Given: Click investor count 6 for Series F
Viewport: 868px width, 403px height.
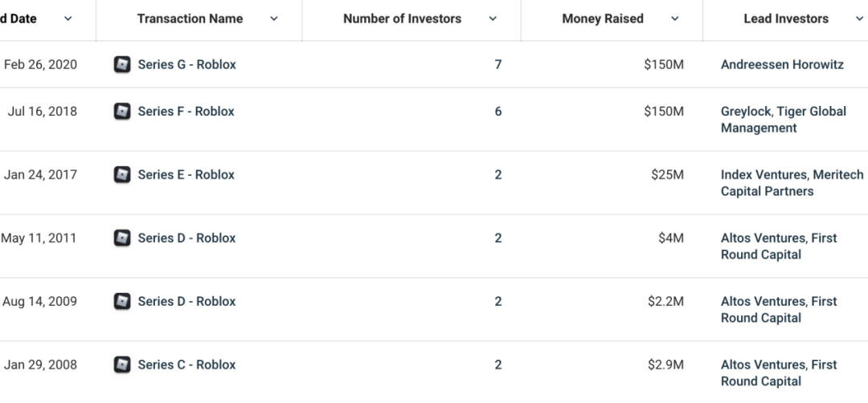Looking at the screenshot, I should (x=498, y=112).
